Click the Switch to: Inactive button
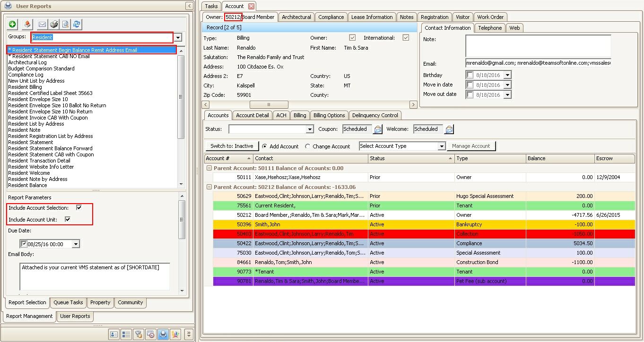The height and width of the screenshot is (342, 644). tap(232, 146)
